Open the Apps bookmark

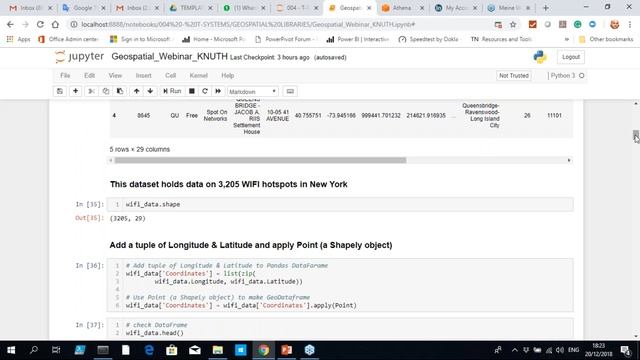point(19,39)
